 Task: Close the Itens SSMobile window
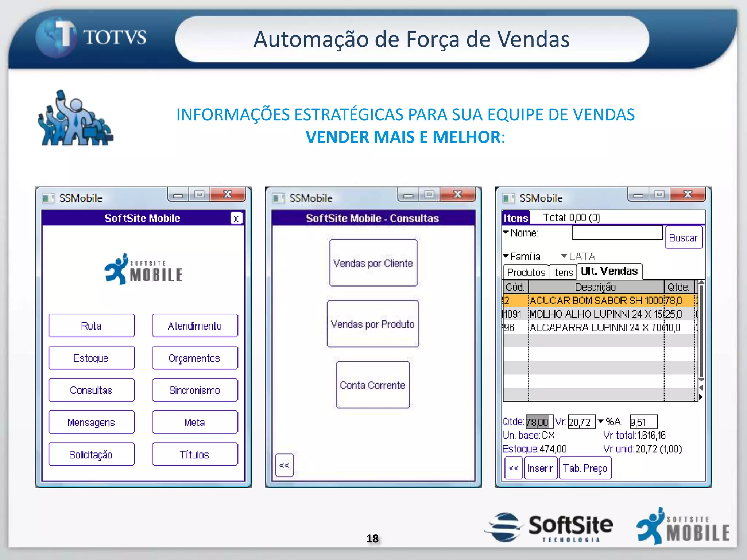(688, 195)
